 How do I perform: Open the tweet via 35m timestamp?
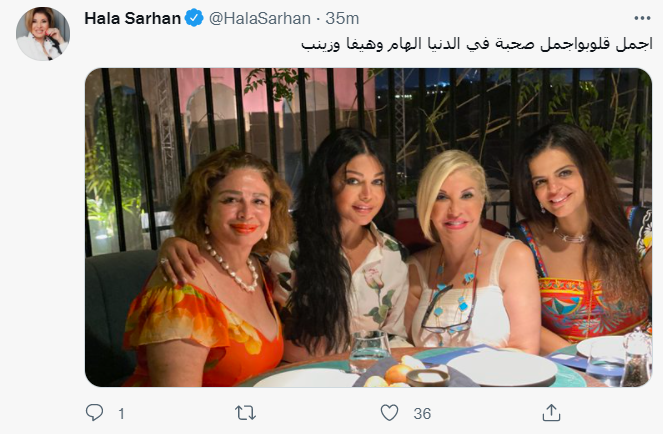[342, 19]
